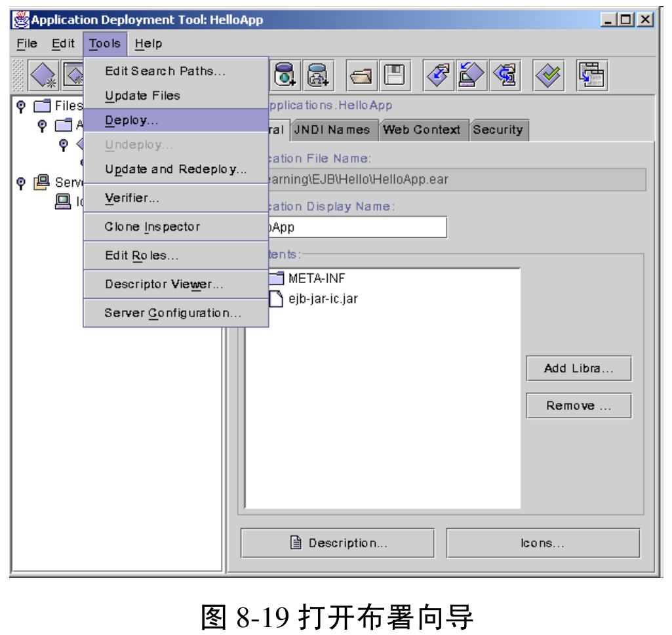Open the Edit menu
Image resolution: width=672 pixels, height=635 pixels.
coord(63,44)
